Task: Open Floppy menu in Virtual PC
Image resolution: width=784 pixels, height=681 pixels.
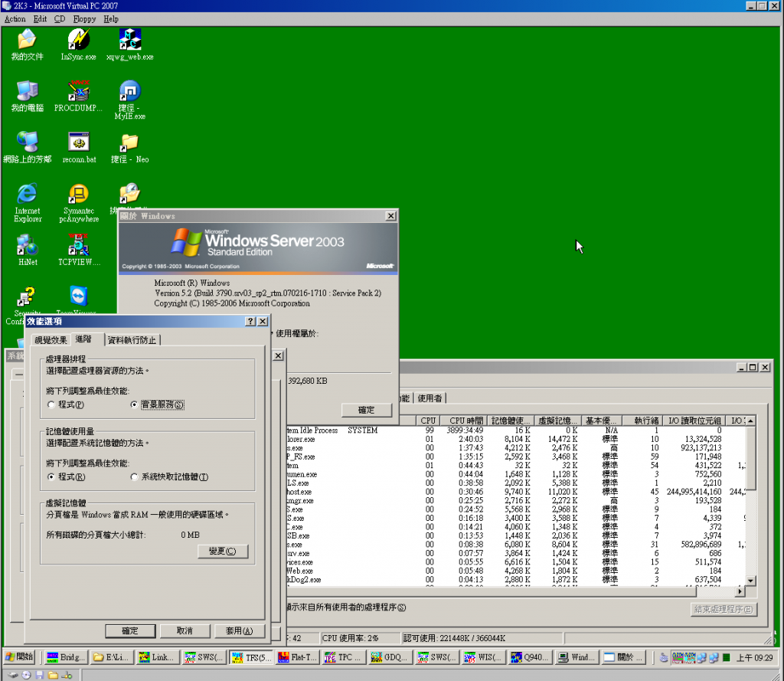Action: click(x=84, y=19)
